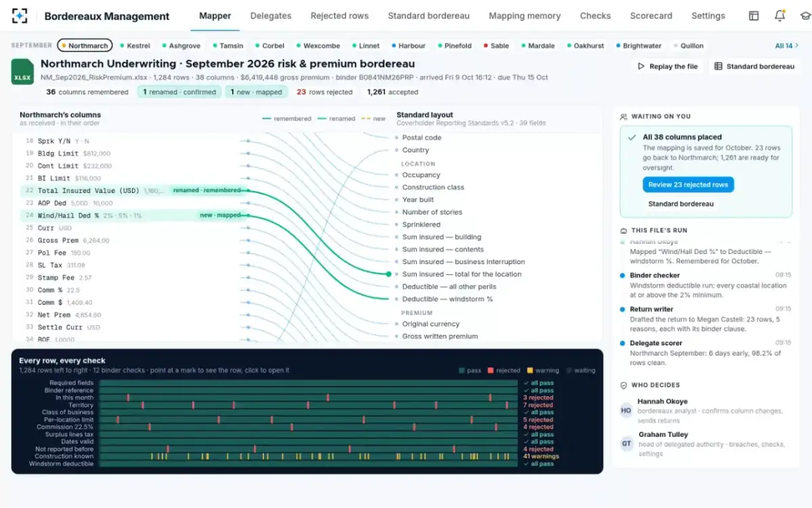Switch to the Delegates tab
The width and height of the screenshot is (812, 508).
click(x=271, y=16)
